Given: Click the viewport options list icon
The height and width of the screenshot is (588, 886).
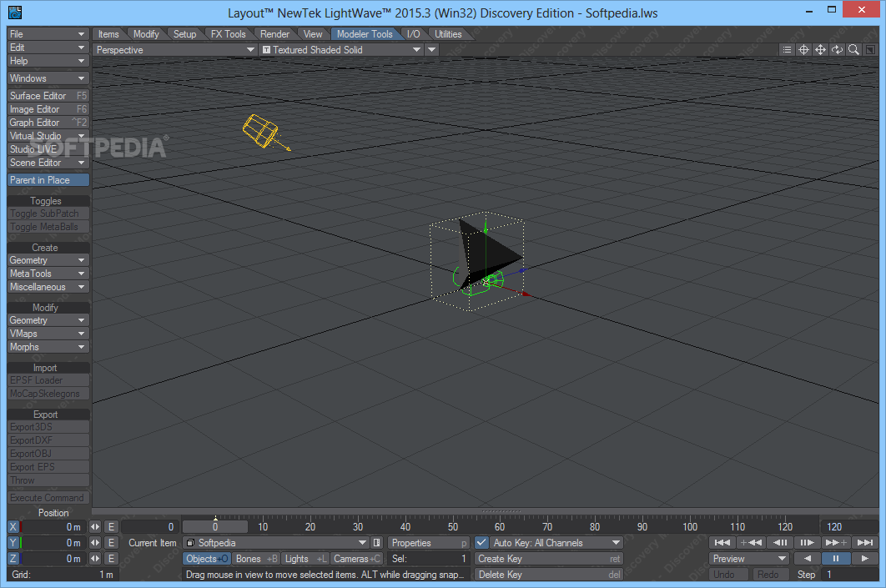Looking at the screenshot, I should 787,50.
